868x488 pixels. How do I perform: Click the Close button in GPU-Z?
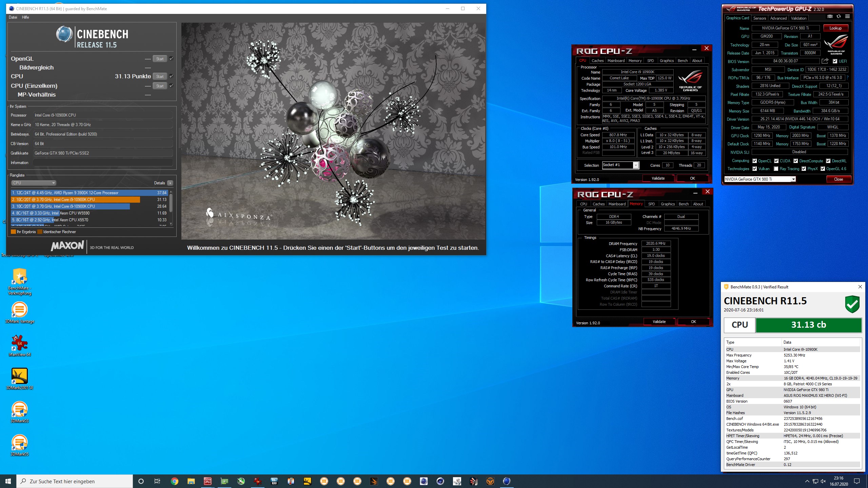click(839, 179)
